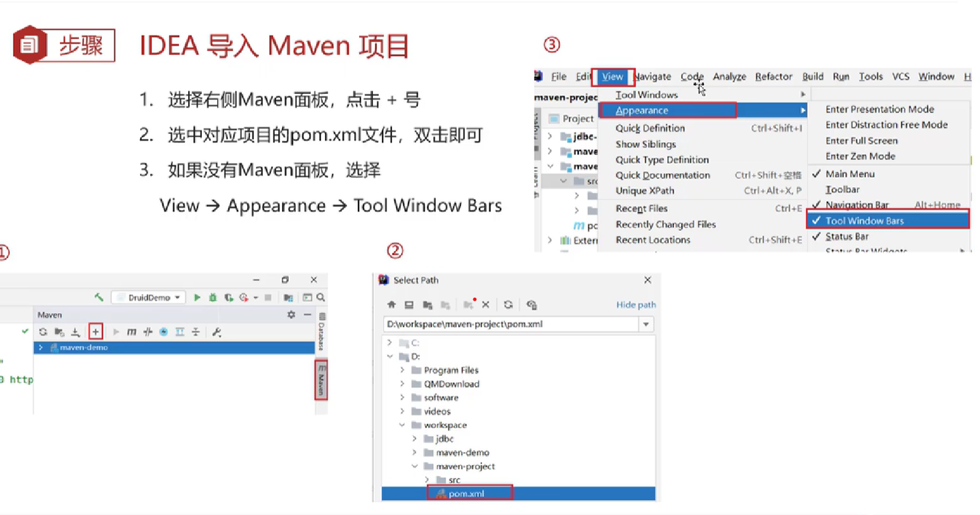Viewport: 980px width, 515px height.
Task: Open Maven panel gear options
Action: [291, 314]
